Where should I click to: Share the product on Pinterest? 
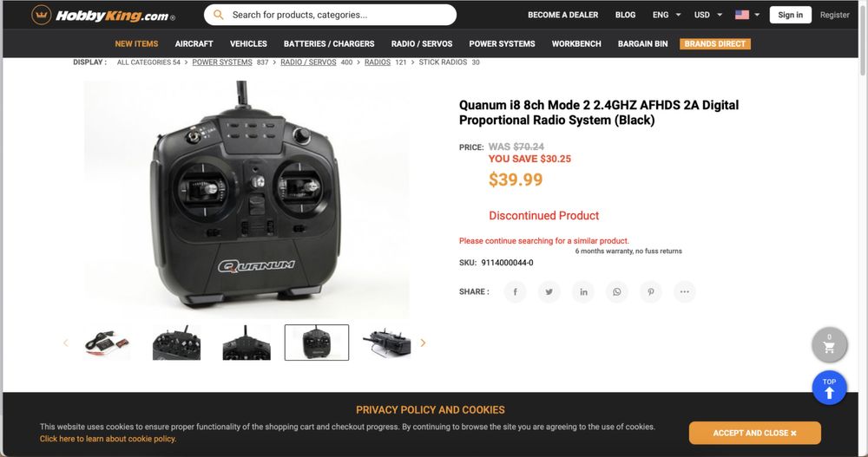[x=650, y=291]
